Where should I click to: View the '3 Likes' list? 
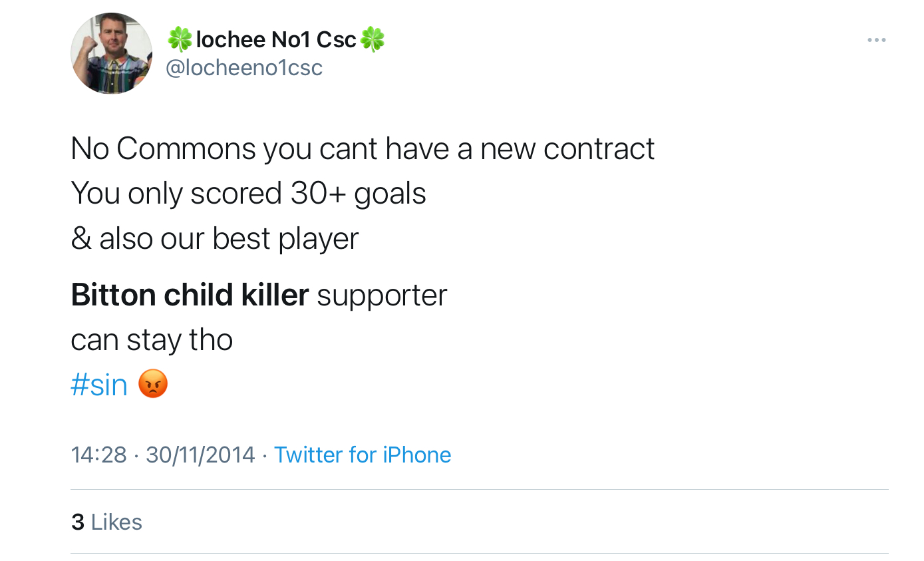[106, 522]
